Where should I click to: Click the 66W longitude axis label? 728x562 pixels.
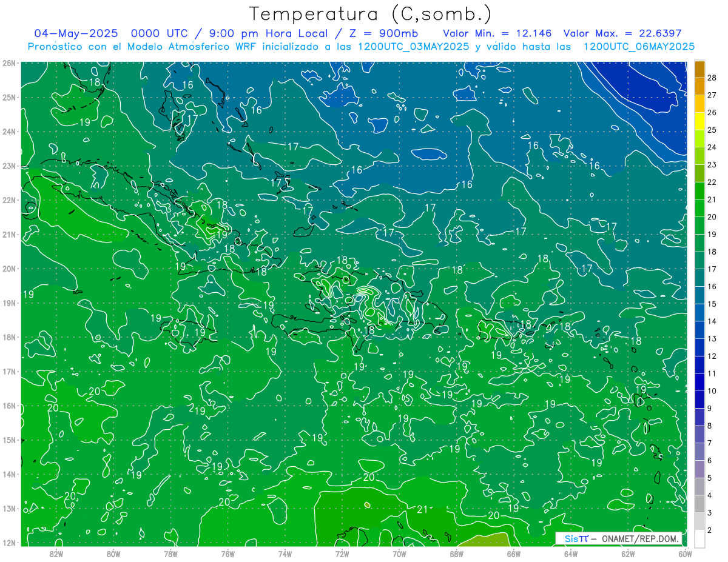click(514, 554)
